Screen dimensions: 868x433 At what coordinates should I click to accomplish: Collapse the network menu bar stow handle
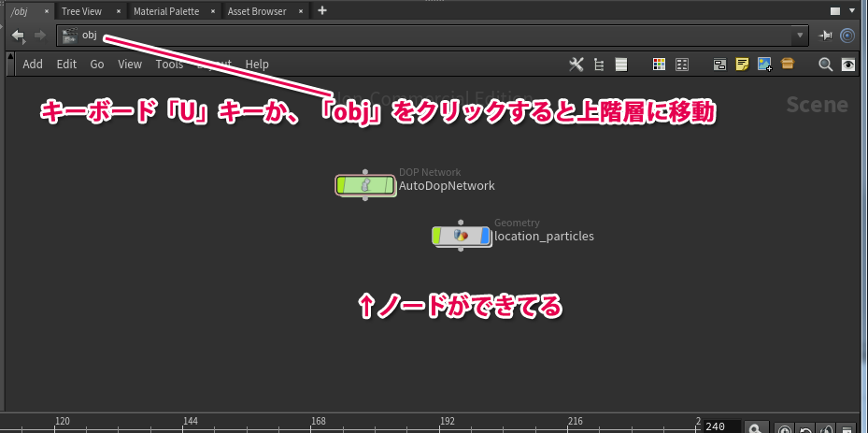(10, 64)
